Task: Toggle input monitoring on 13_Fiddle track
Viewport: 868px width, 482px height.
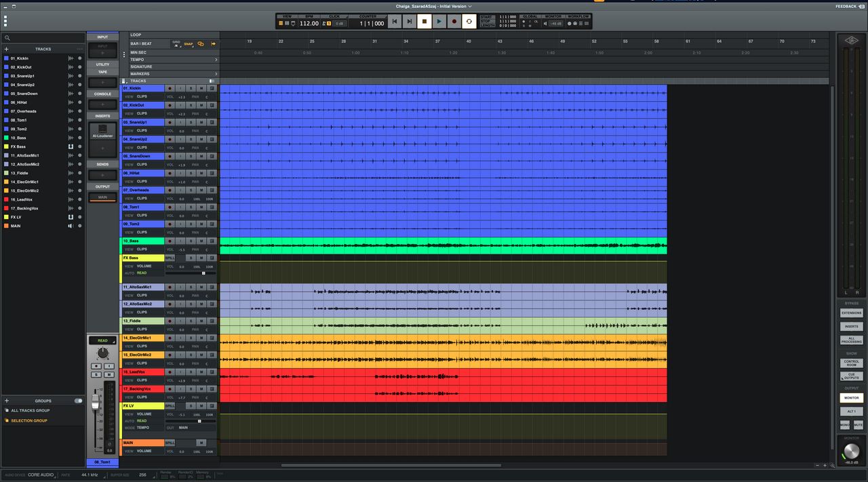Action: click(180, 321)
